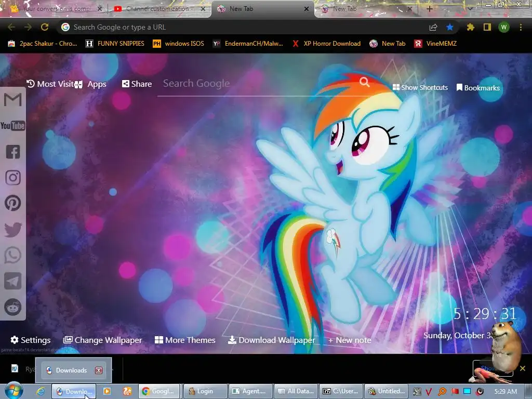Toggle the Chrome side panel
This screenshot has height=399, width=532.
[x=487, y=27]
